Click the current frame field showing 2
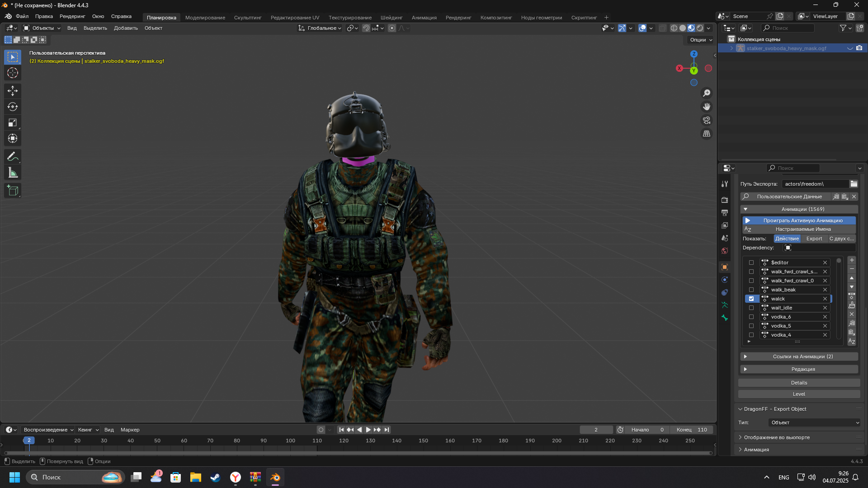Screen dimensions: 868x488 (x=596, y=430)
